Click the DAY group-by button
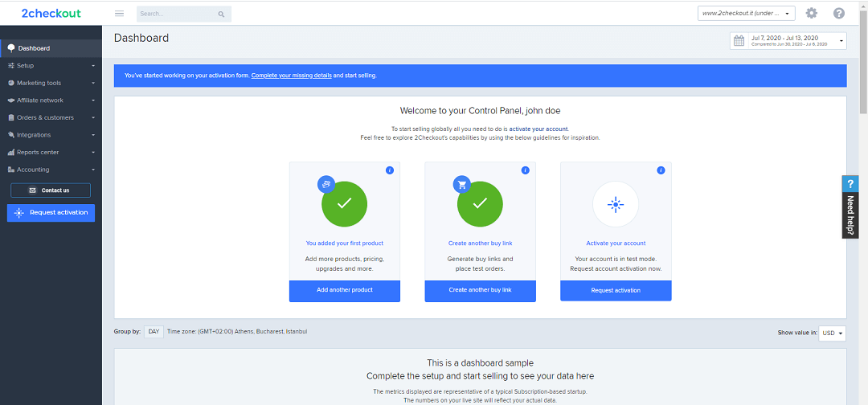Viewport: 868px width, 405px height. click(x=154, y=332)
